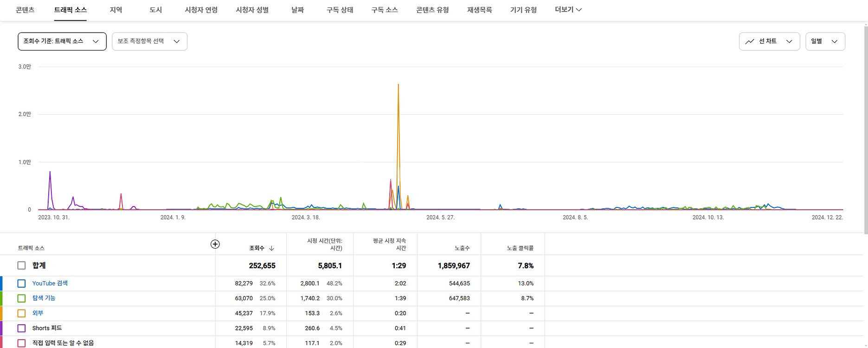Click the 시청 시간(단위: 시간) column header
The width and height of the screenshot is (868, 348).
coord(325,245)
